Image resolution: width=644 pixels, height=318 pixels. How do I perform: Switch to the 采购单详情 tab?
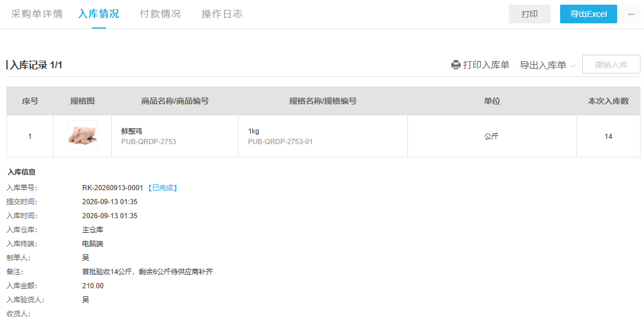pos(37,14)
